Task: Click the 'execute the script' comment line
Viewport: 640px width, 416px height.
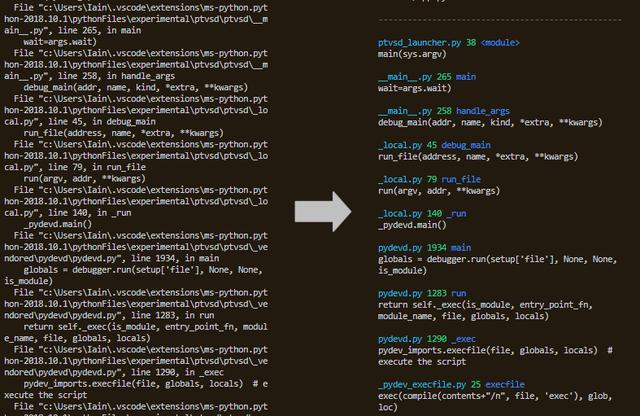Action: [x=422, y=362]
